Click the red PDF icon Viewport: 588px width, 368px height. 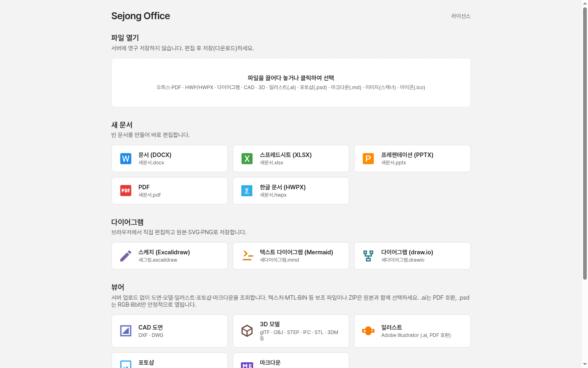[x=126, y=191]
